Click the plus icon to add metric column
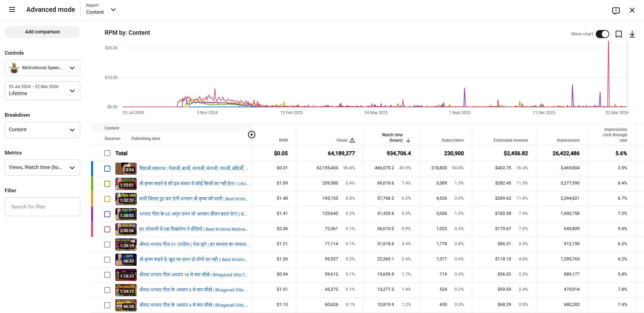644x313 pixels. pyautogui.click(x=252, y=135)
